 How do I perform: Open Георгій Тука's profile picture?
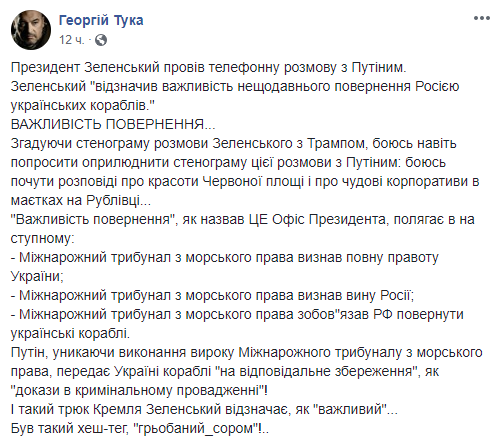(31, 30)
